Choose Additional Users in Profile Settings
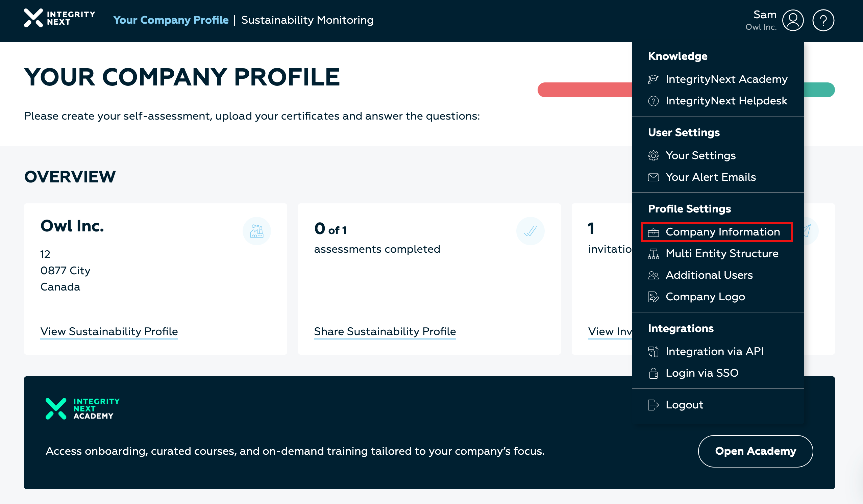Viewport: 863px width, 504px height. 709,275
